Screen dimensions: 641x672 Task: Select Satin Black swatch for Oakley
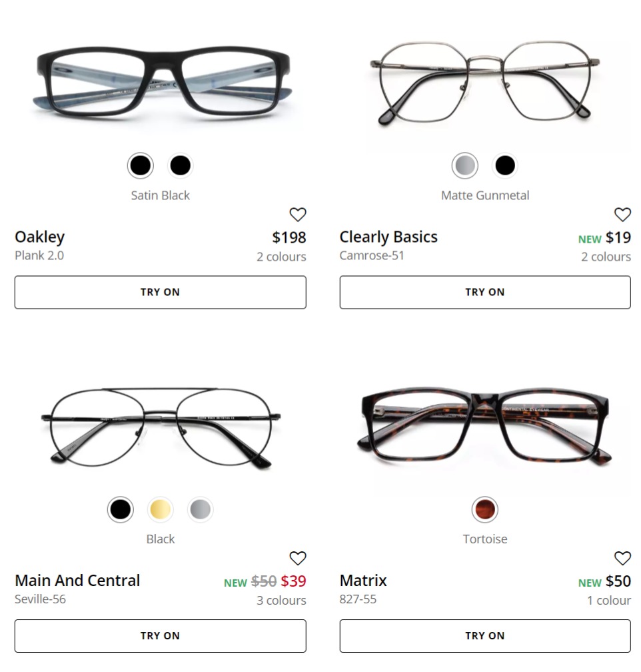141,165
